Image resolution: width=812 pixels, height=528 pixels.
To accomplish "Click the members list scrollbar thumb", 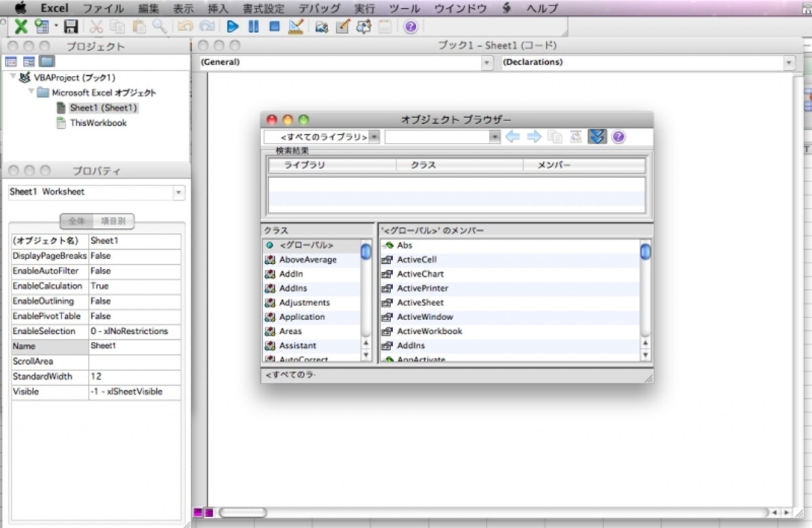I will 645,251.
